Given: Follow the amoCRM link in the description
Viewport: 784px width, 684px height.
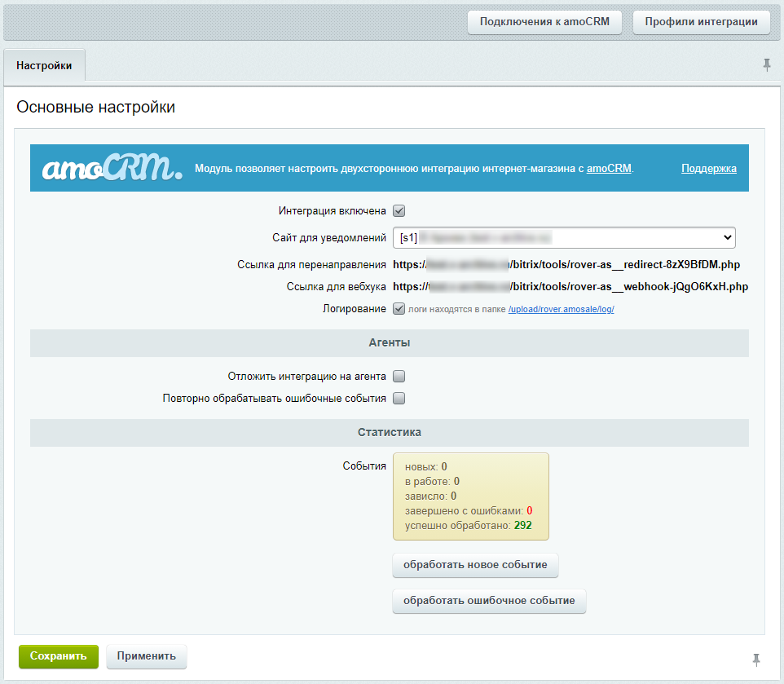Looking at the screenshot, I should pos(610,168).
